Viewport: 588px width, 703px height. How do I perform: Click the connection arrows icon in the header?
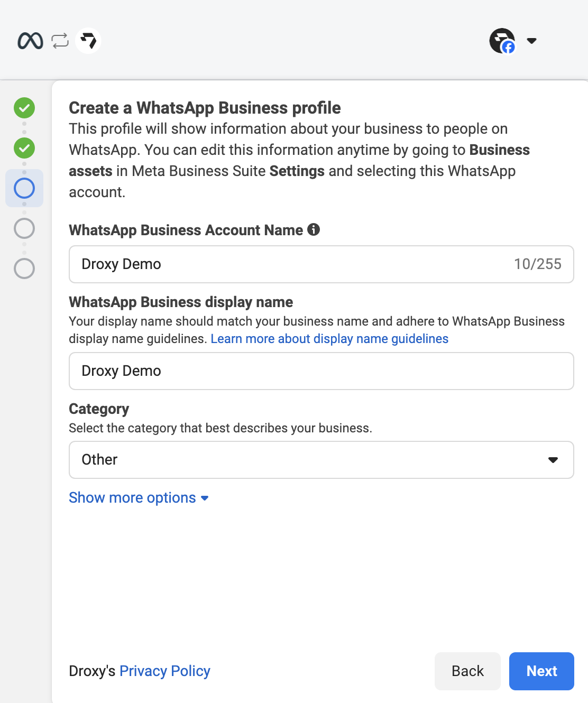(x=60, y=40)
